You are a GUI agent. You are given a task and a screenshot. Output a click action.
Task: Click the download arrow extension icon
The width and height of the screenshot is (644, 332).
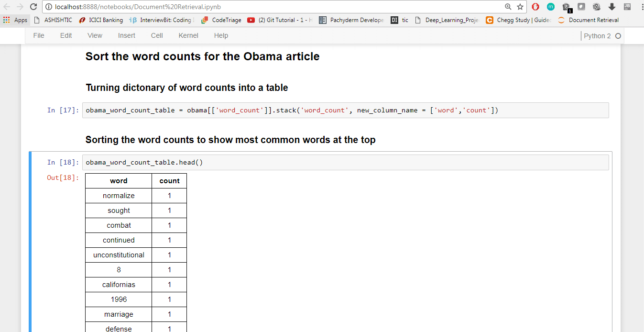coord(611,7)
